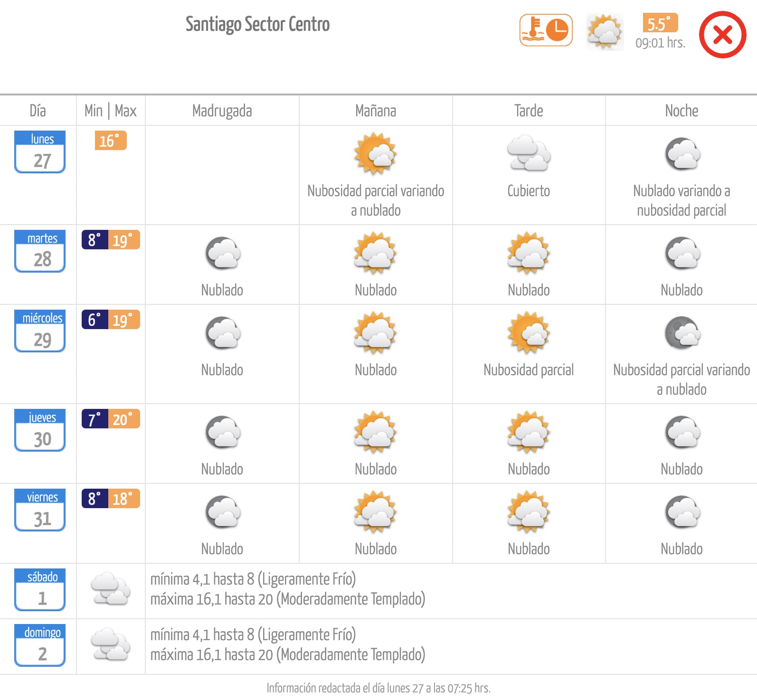Click miércoles 19° maximum temperature badge
Image resolution: width=757 pixels, height=700 pixels.
[x=124, y=320]
